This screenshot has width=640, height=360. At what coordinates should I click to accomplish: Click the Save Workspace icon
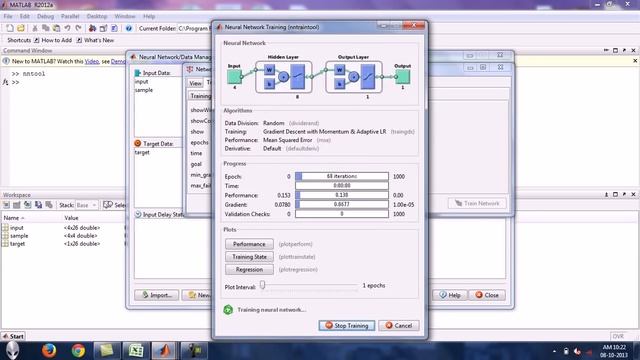pyautogui.click(x=38, y=204)
